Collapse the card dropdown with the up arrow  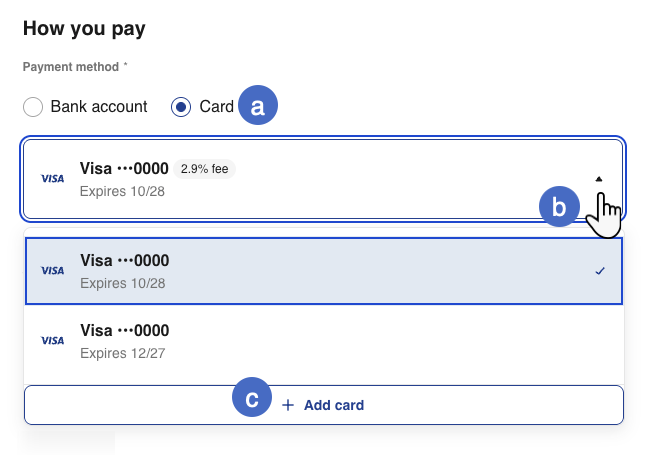(599, 179)
